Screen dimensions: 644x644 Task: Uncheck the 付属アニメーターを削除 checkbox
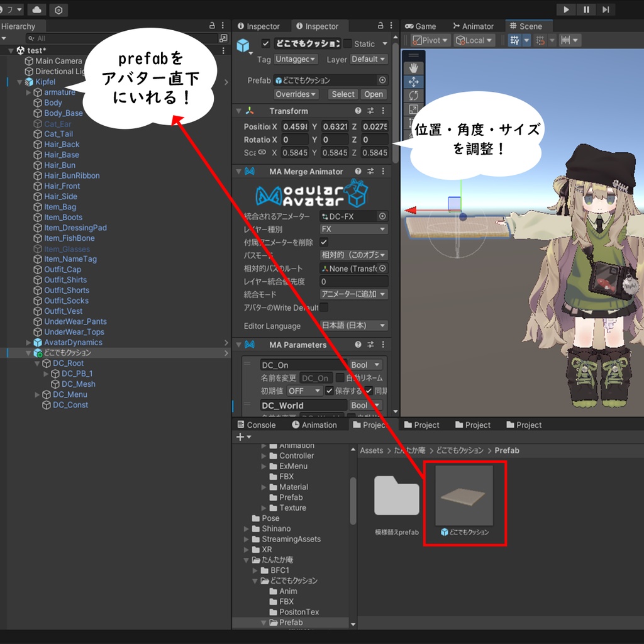point(324,243)
